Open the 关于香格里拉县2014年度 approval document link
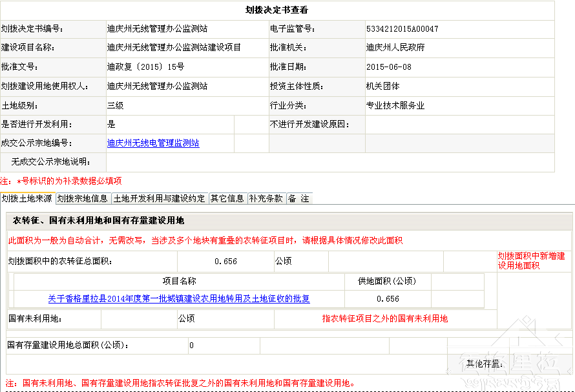 pos(179,299)
